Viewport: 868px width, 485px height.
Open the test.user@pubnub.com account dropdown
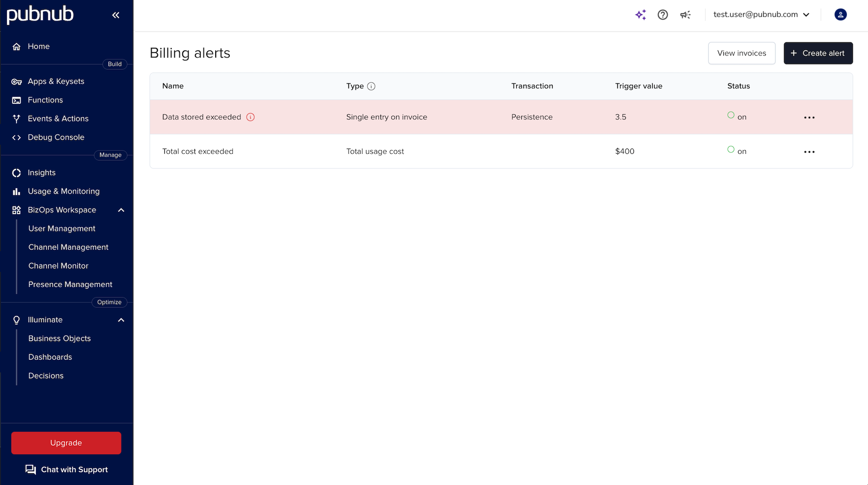pos(760,15)
